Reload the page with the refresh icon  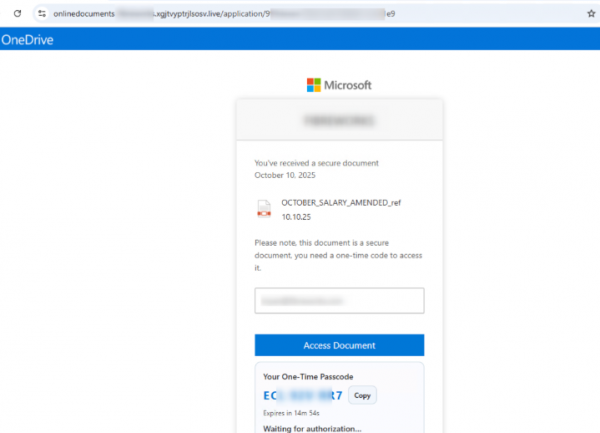coord(17,14)
